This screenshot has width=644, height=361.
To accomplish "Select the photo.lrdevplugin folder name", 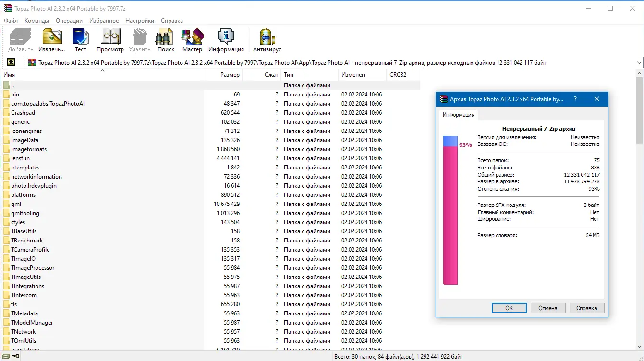I will [x=34, y=186].
